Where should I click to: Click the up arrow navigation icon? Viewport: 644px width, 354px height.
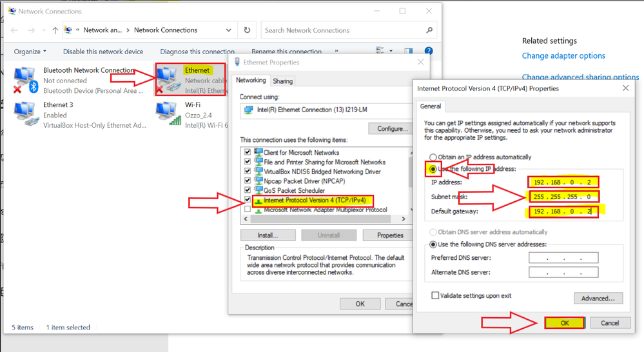[x=55, y=30]
